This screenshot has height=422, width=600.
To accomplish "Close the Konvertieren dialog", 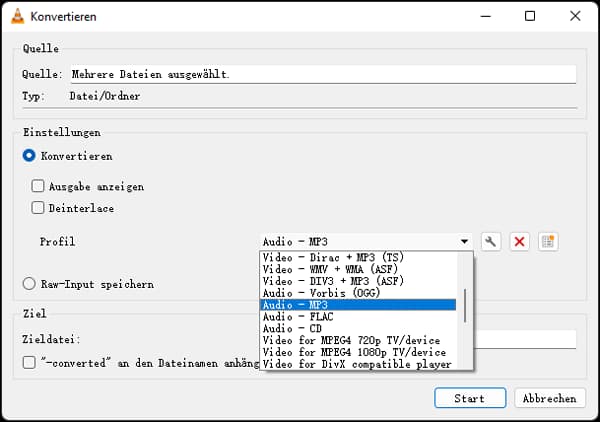I will coord(575,16).
